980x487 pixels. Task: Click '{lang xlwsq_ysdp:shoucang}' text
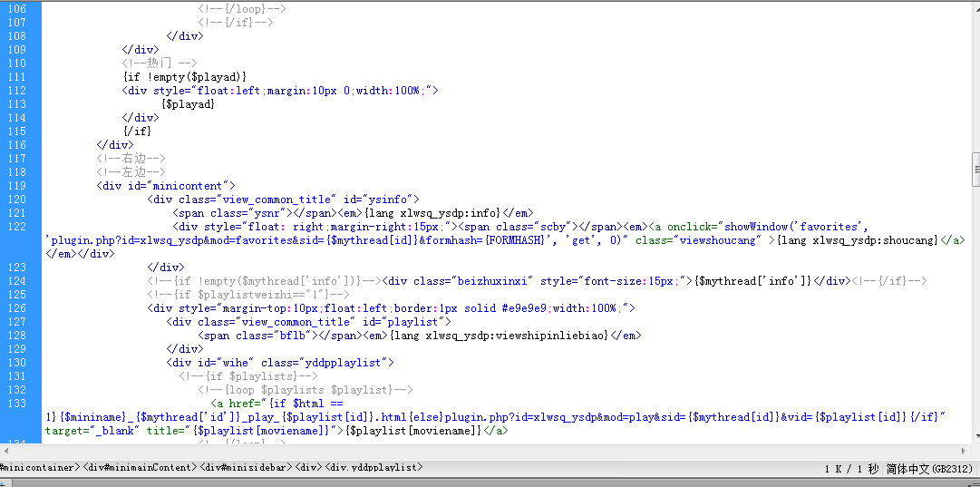(x=857, y=240)
